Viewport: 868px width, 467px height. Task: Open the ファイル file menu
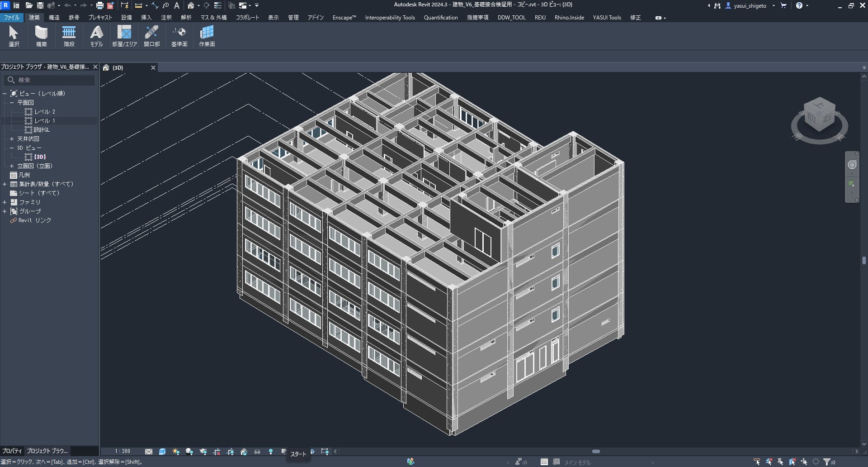[12, 18]
